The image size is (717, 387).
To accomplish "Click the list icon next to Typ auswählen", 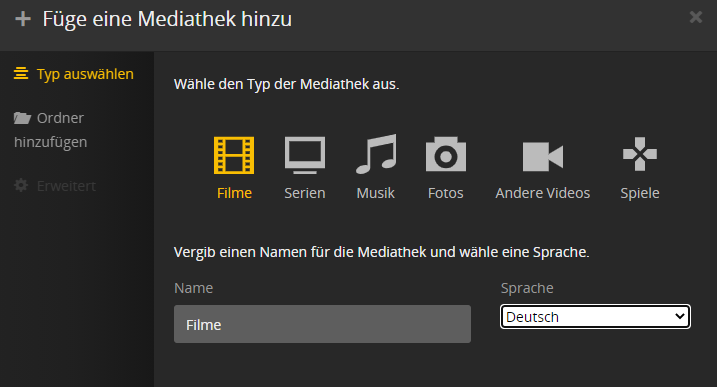I will point(21,73).
